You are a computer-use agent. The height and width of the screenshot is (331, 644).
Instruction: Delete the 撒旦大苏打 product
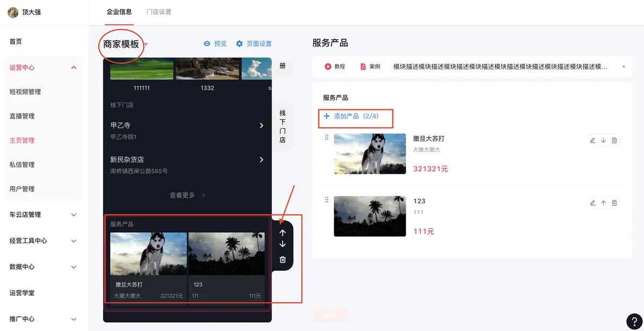614,141
